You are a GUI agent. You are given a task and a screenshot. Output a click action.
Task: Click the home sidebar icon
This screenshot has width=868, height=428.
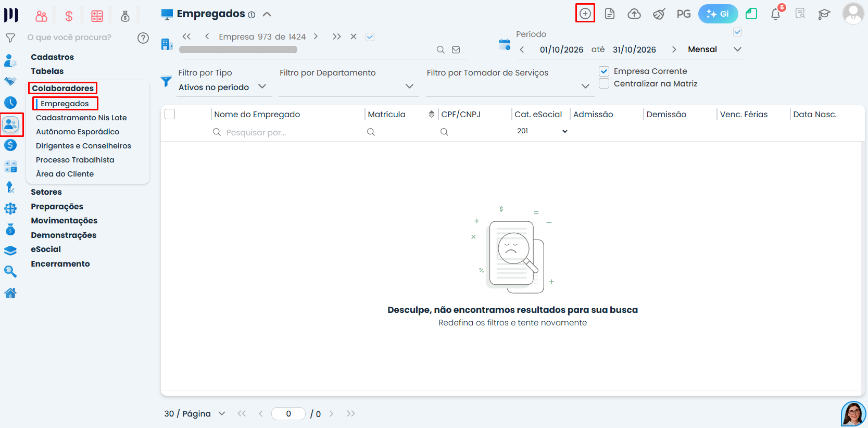(x=10, y=293)
